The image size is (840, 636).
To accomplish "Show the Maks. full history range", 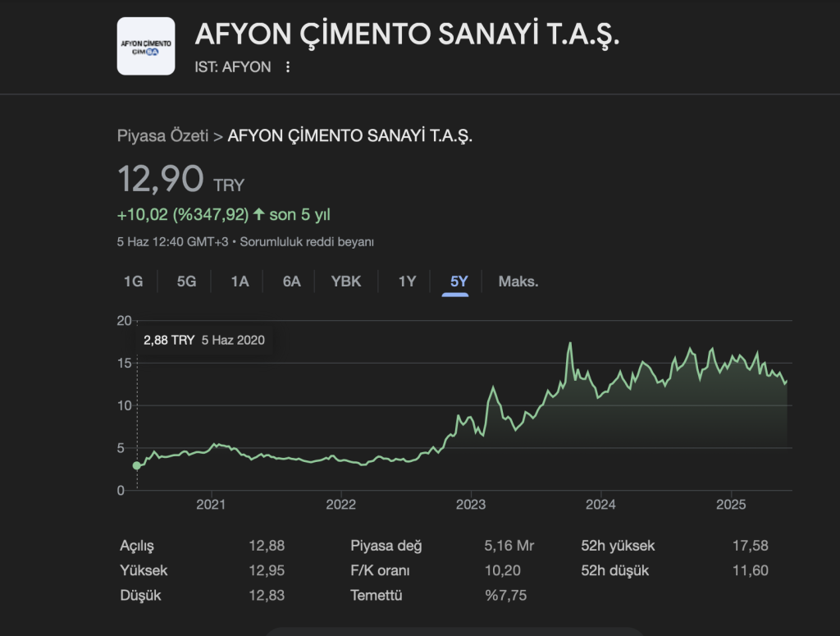I will tap(518, 281).
